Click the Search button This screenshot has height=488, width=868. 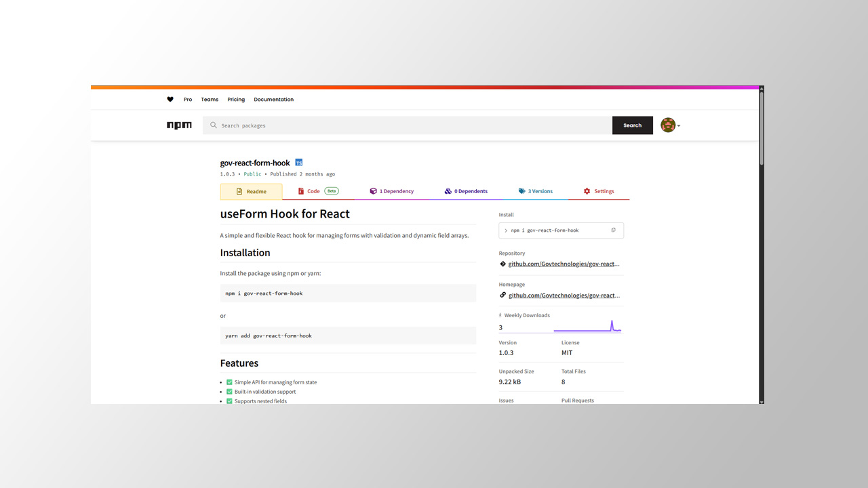coord(633,125)
